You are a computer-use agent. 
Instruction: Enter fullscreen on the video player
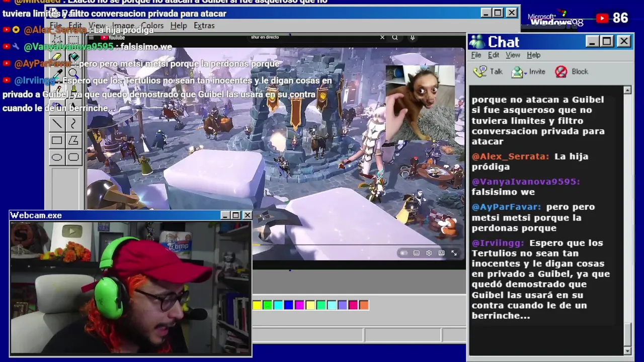tap(454, 253)
